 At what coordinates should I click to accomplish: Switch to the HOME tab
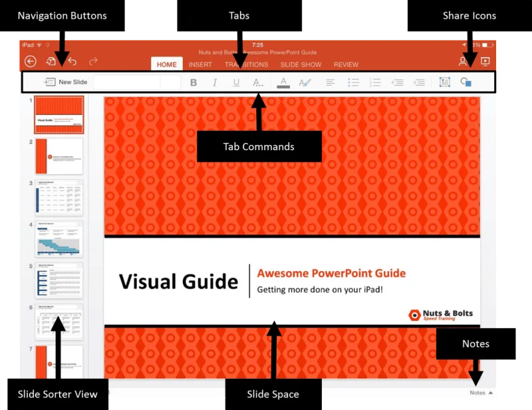(x=167, y=64)
